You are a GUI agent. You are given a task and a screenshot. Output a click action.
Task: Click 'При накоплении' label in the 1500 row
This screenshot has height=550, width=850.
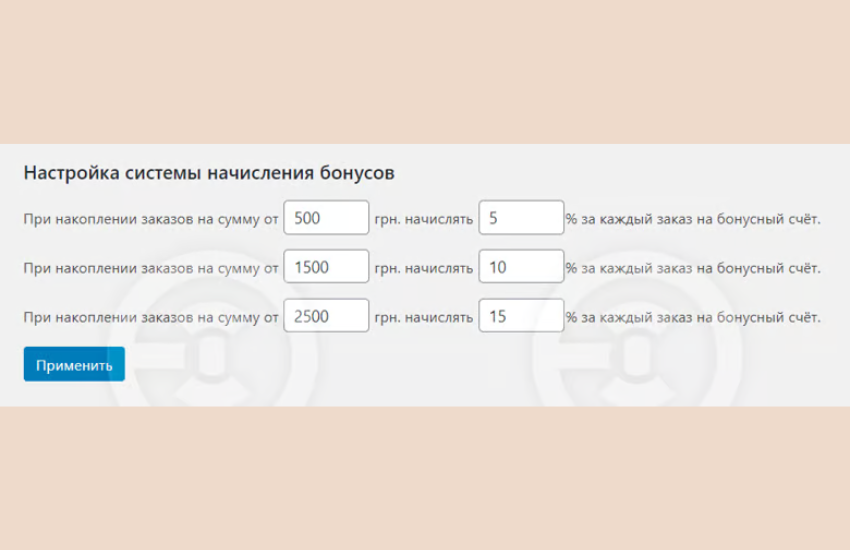point(80,268)
